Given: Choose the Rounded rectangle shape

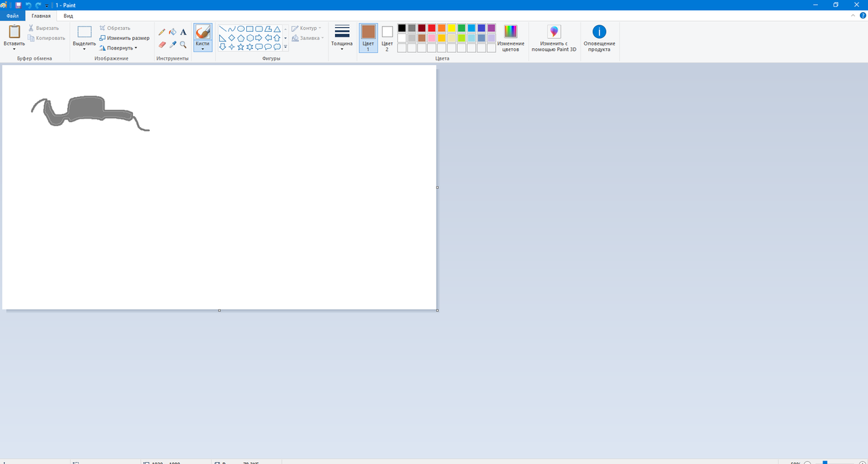Looking at the screenshot, I should (x=259, y=29).
